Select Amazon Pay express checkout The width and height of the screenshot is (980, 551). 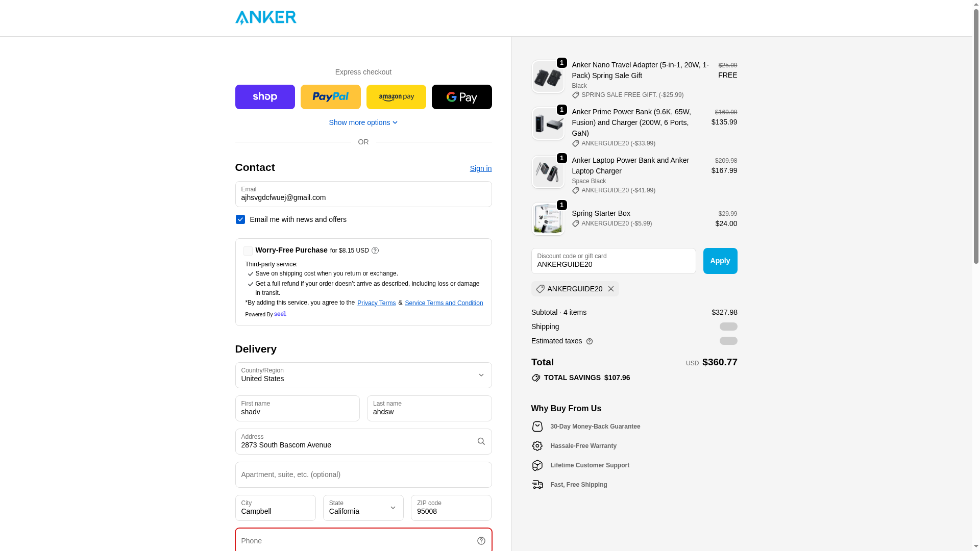[x=396, y=97]
